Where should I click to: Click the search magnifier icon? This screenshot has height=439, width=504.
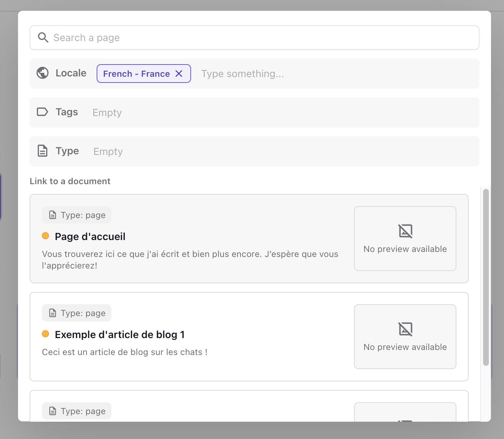pyautogui.click(x=43, y=37)
